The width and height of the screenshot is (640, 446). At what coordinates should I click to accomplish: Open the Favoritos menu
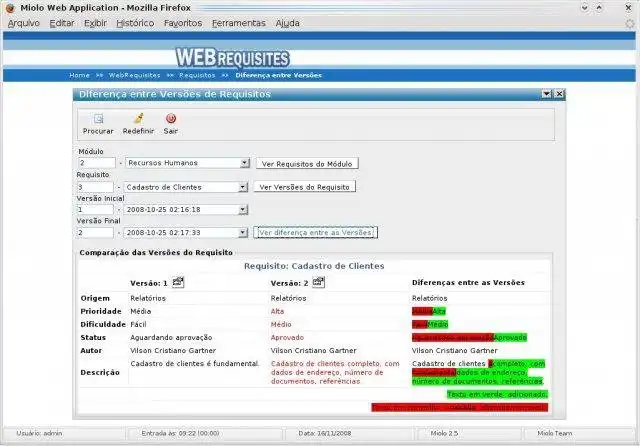[183, 23]
